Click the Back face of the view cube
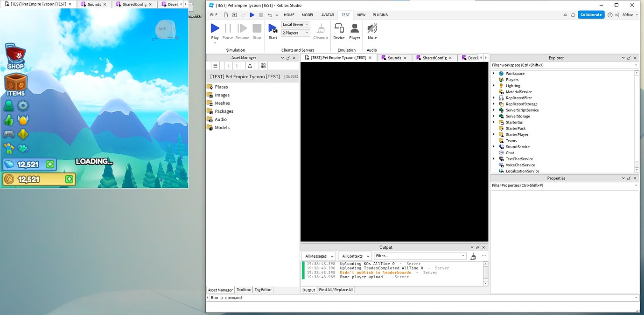Viewport: 644px width, 315px height. click(x=163, y=29)
